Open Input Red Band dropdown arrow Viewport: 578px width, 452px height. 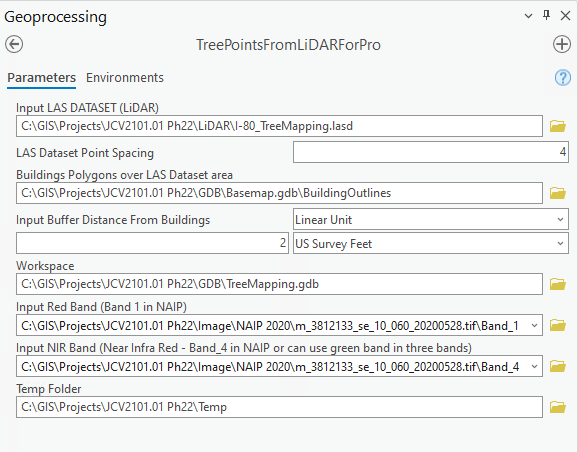pos(534,326)
